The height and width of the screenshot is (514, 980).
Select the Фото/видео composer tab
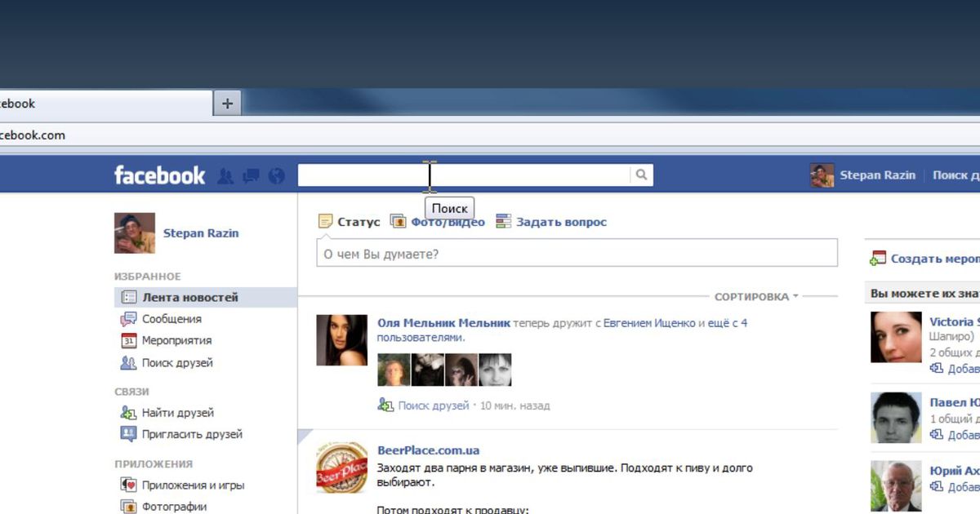point(437,222)
